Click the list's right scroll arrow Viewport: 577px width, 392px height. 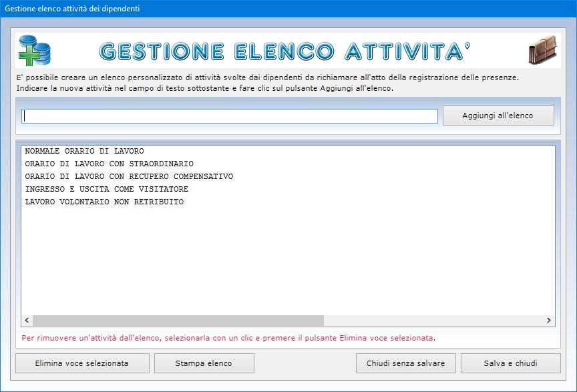click(549, 321)
